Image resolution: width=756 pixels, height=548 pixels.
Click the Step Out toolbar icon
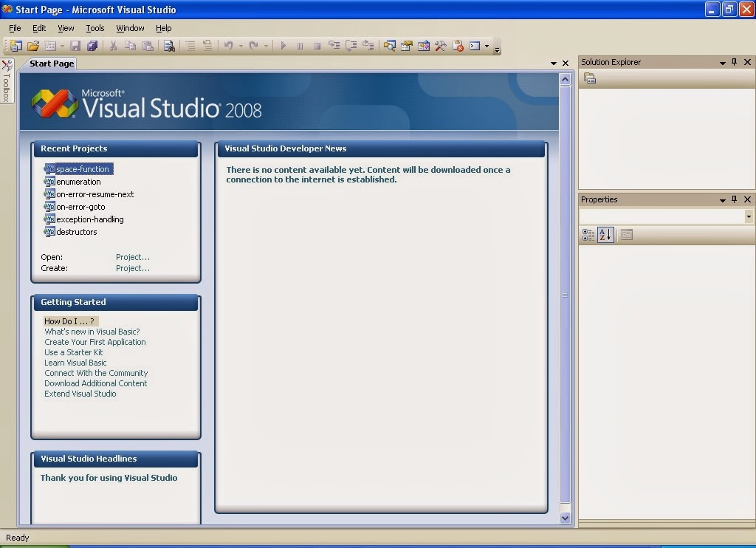(368, 46)
